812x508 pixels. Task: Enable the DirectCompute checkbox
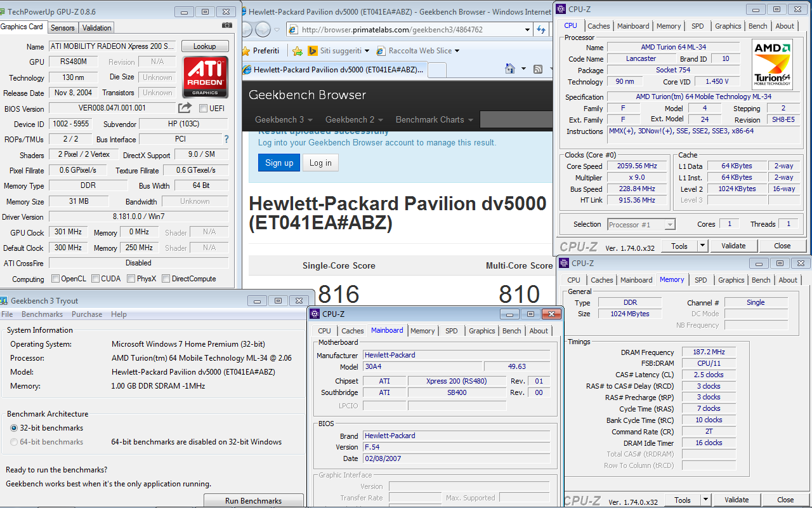pos(166,278)
